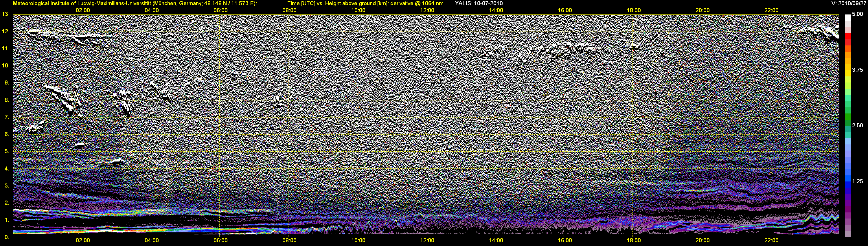This screenshot has height=246, width=868.
Task: Click the 6. height axis label
Action: pyautogui.click(x=7, y=134)
